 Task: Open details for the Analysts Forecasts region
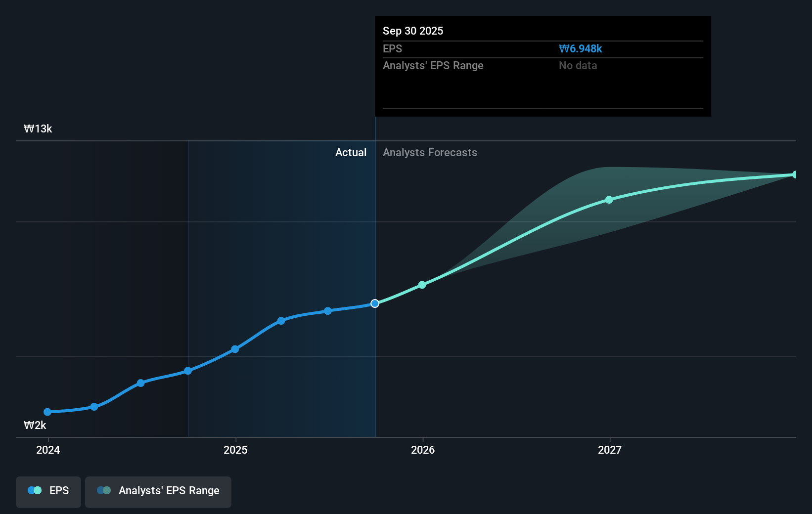click(x=430, y=153)
